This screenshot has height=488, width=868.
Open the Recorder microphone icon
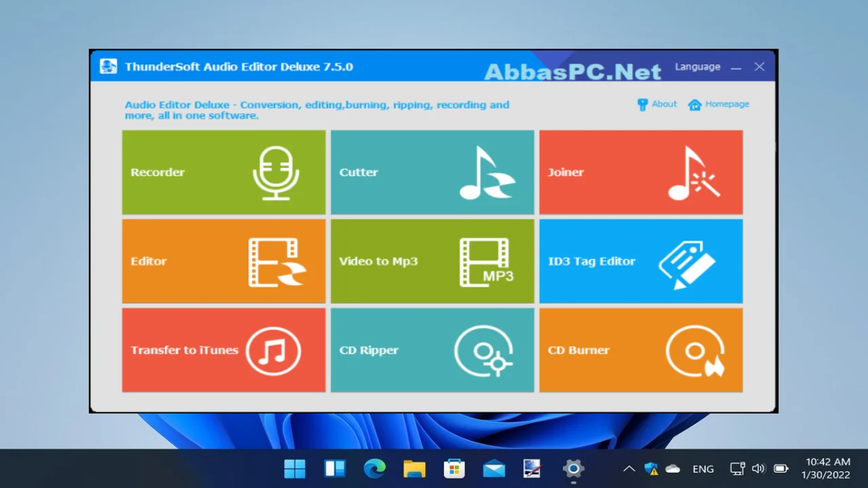tap(275, 173)
